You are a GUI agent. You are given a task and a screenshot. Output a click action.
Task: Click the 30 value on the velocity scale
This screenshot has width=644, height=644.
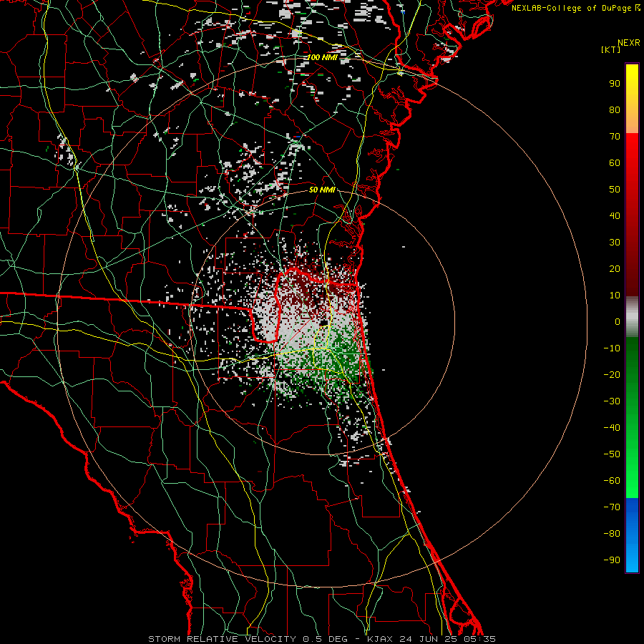(x=615, y=243)
